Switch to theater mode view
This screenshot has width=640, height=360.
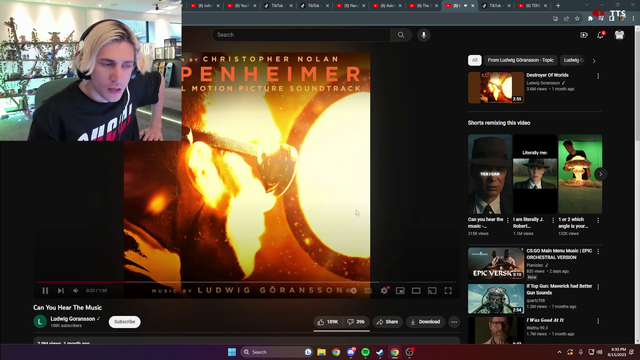coord(416,291)
